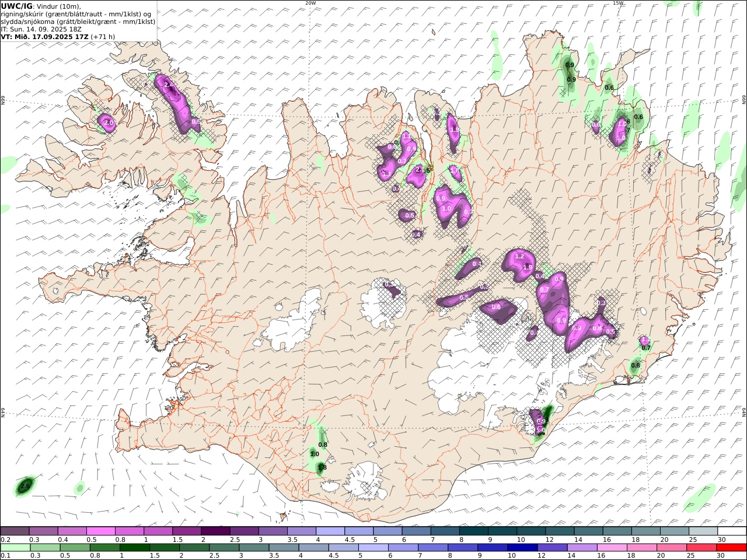Click the '2.4' value in the northwest purple band
Image resolution: width=747 pixels, height=560 pixels.
(x=169, y=86)
